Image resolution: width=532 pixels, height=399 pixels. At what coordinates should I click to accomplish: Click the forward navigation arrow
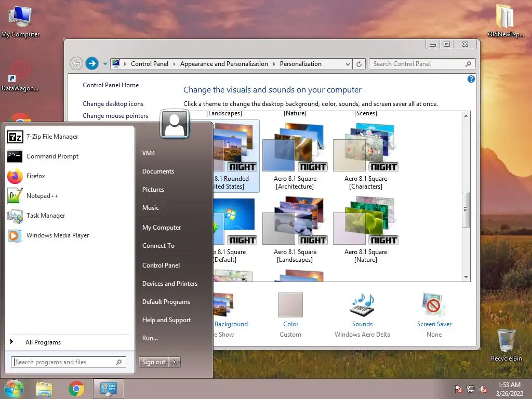pyautogui.click(x=91, y=63)
